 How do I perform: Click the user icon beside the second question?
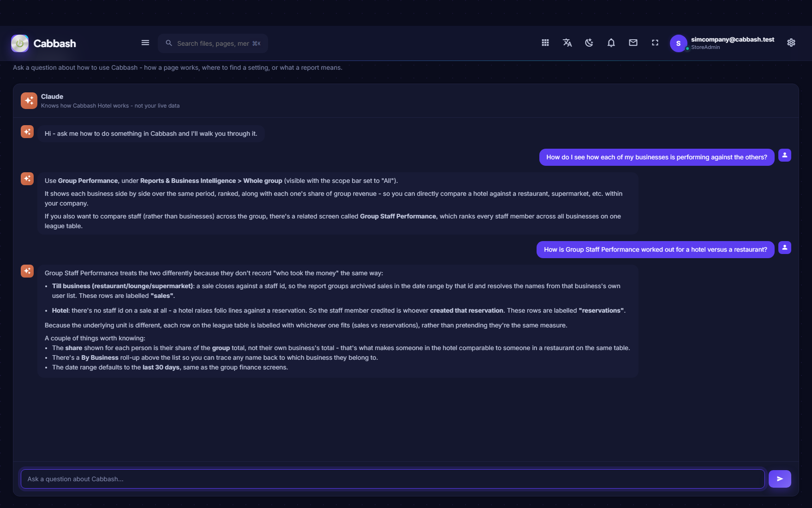pyautogui.click(x=785, y=248)
